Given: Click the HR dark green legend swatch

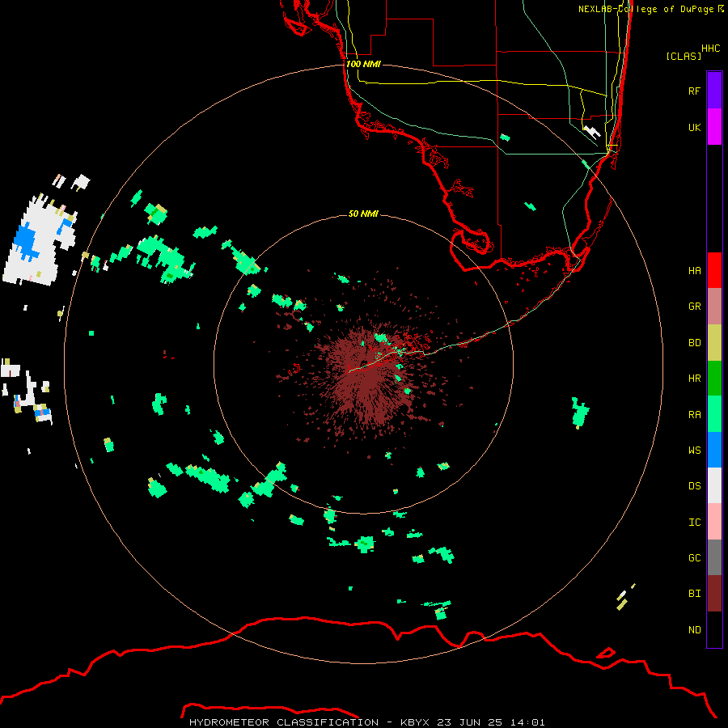Looking at the screenshot, I should tap(714, 379).
